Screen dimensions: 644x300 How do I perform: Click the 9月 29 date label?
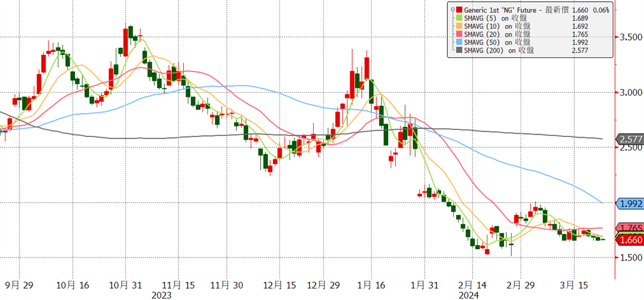coord(19,285)
